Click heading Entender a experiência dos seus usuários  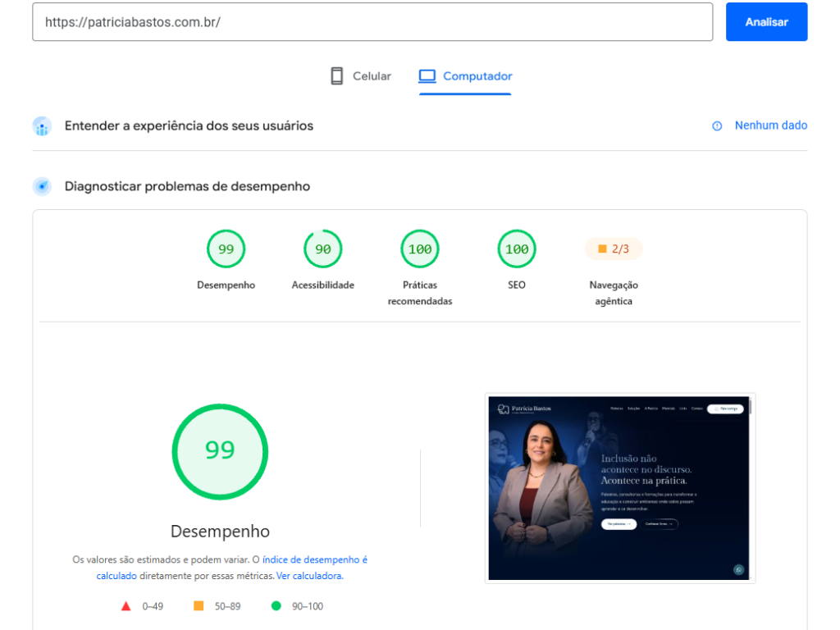pos(189,126)
